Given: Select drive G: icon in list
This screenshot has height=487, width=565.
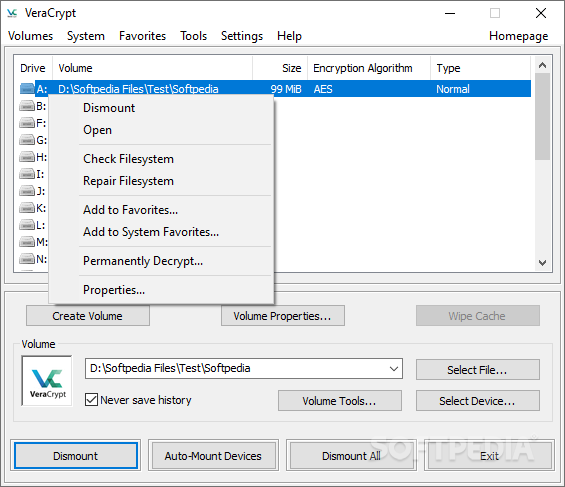Looking at the screenshot, I should tap(27, 140).
